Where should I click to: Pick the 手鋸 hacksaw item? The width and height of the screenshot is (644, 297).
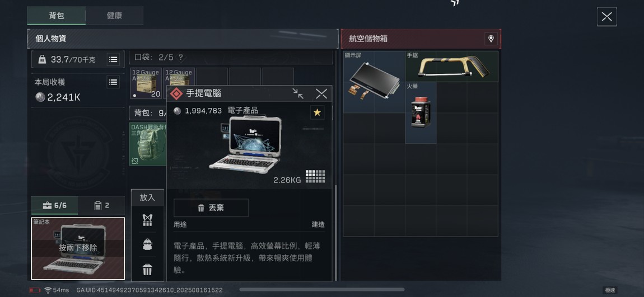pos(452,67)
